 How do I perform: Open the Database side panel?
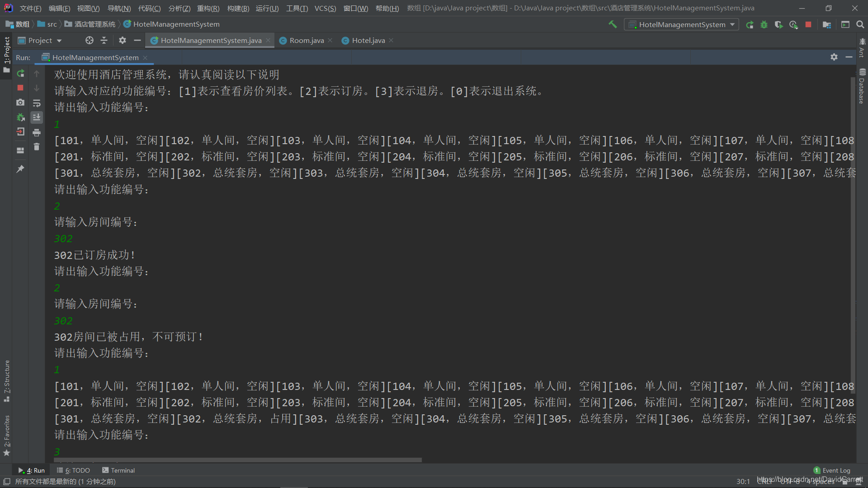pos(862,86)
